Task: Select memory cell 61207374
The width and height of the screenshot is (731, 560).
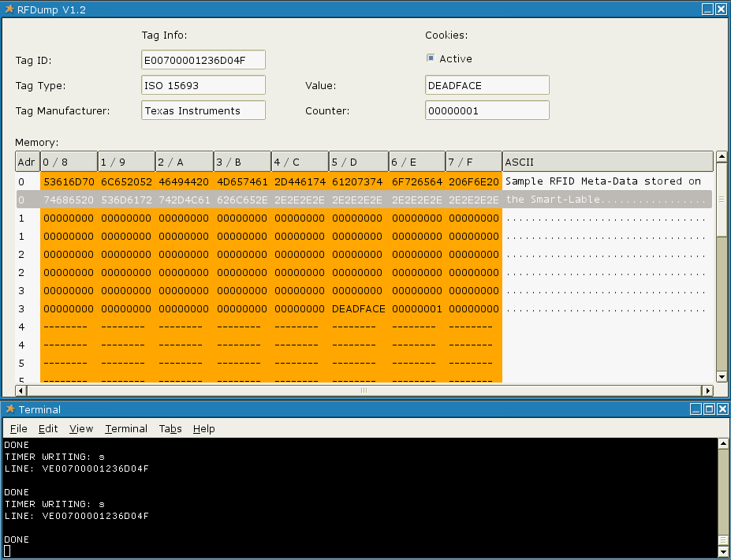Action: click(x=357, y=181)
